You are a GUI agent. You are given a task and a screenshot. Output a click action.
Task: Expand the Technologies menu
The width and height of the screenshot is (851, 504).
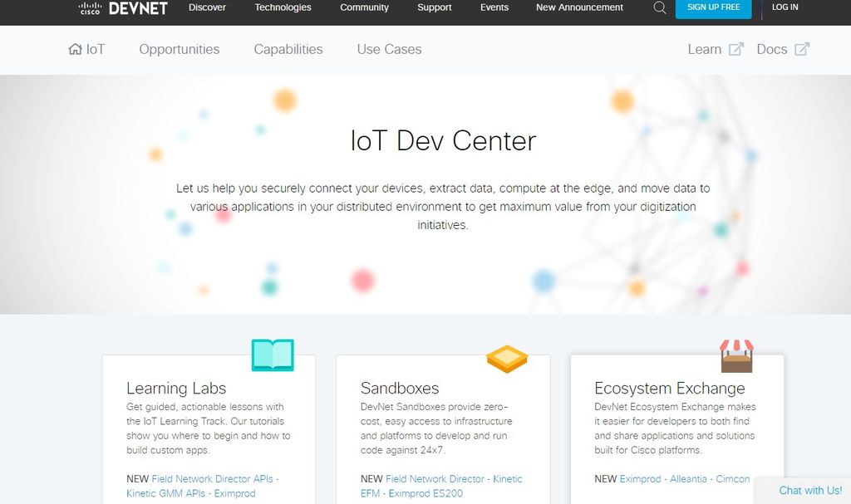tap(283, 7)
